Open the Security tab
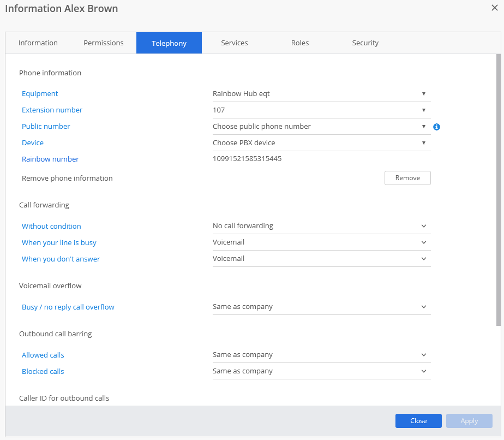 (365, 43)
